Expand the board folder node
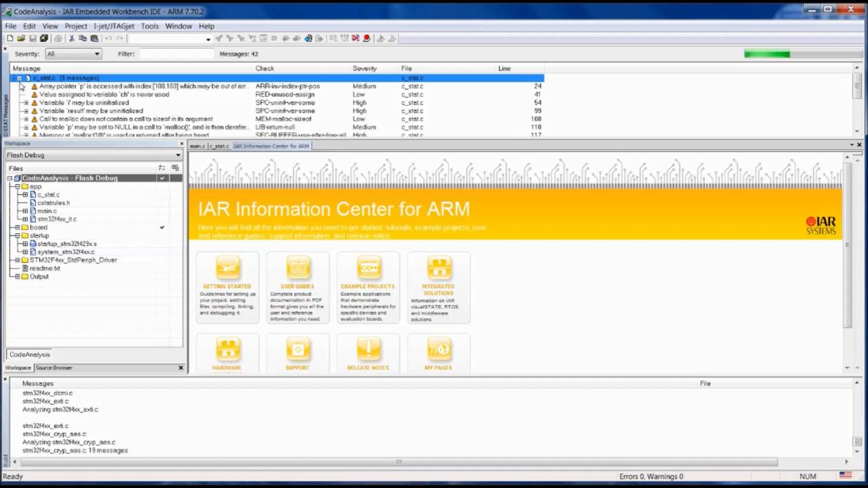 [18, 227]
